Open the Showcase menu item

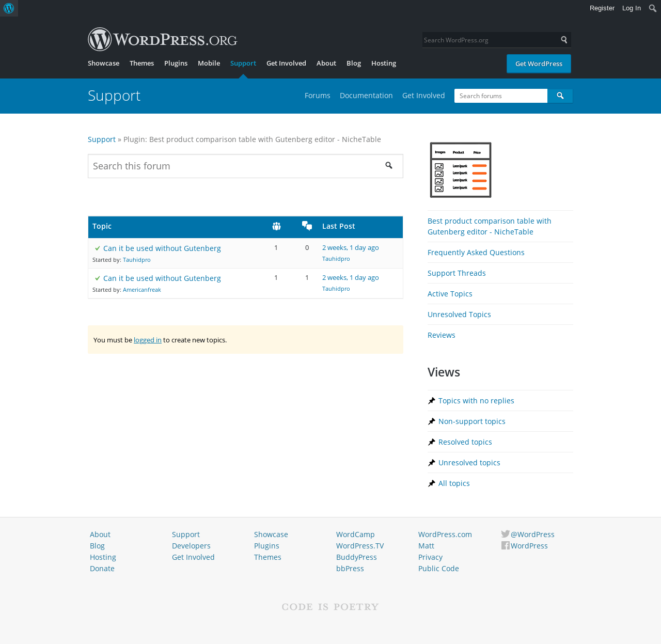point(103,63)
